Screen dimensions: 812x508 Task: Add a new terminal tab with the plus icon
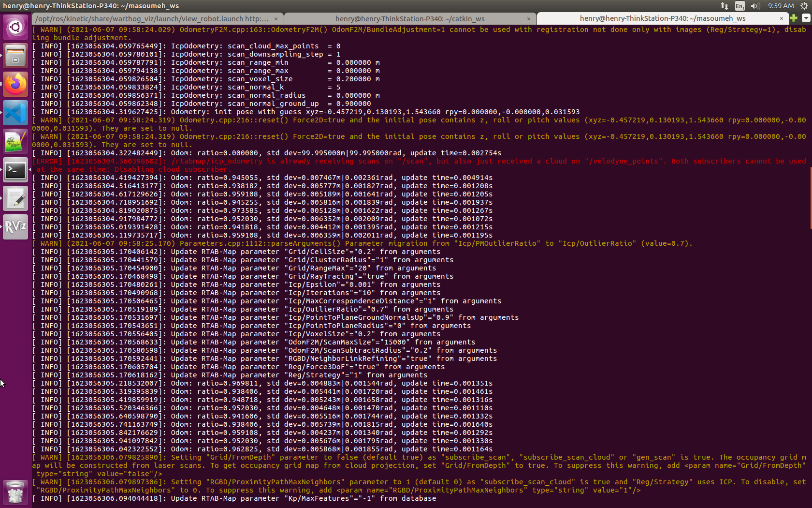tap(794, 18)
